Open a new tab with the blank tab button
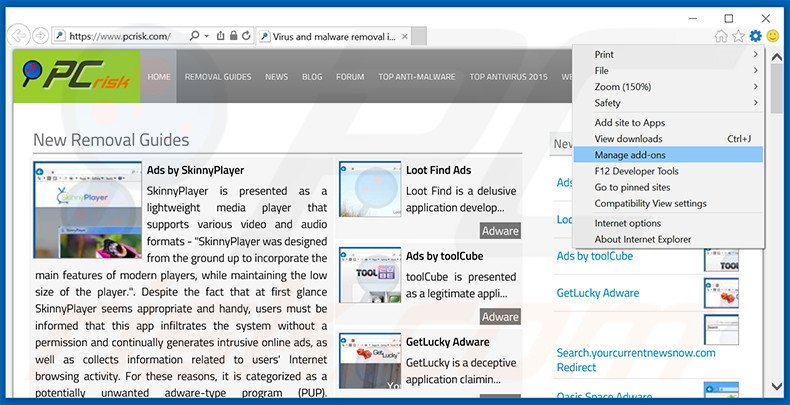 (420, 36)
